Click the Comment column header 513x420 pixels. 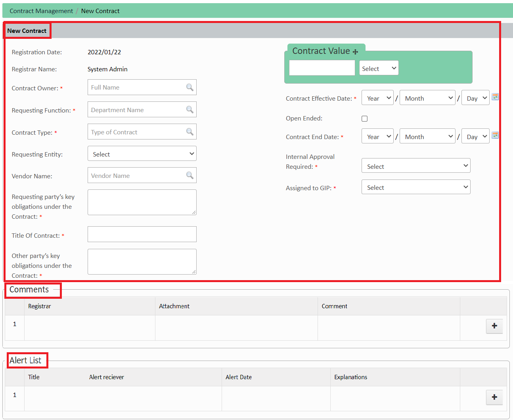(x=334, y=306)
